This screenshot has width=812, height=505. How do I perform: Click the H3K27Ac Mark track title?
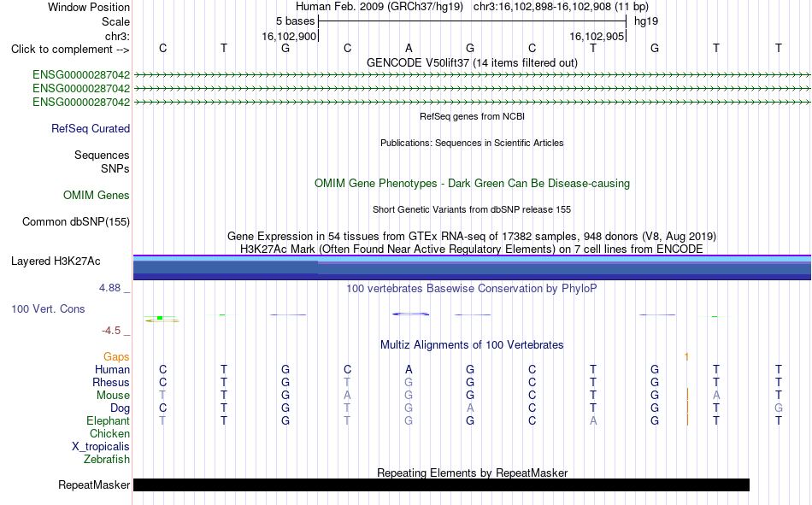pos(472,250)
